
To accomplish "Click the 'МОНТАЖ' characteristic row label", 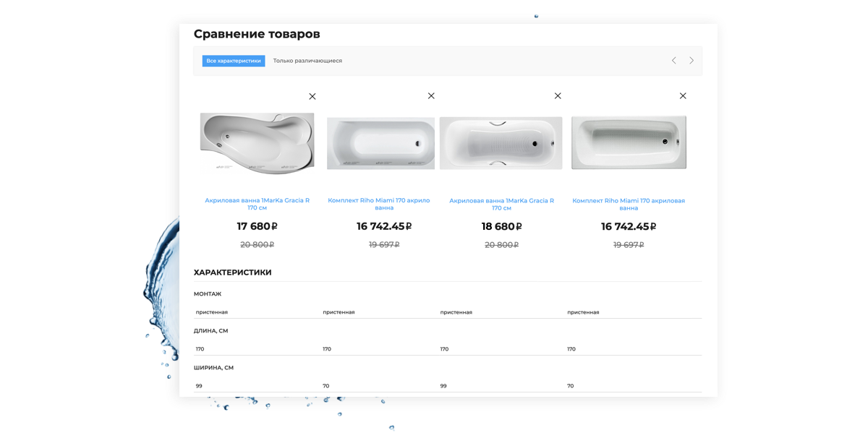I will point(208,294).
